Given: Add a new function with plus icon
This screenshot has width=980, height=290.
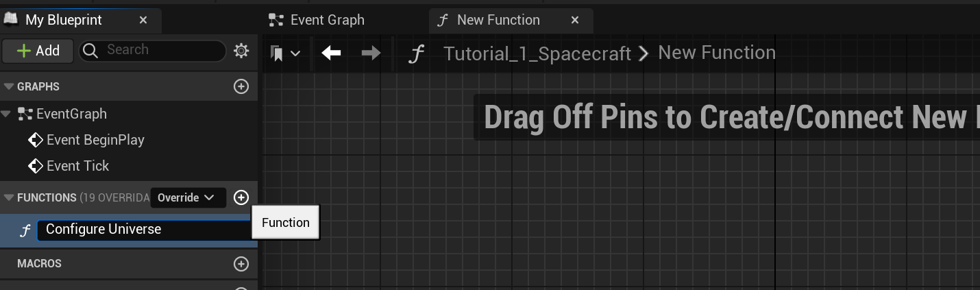Looking at the screenshot, I should click(241, 197).
